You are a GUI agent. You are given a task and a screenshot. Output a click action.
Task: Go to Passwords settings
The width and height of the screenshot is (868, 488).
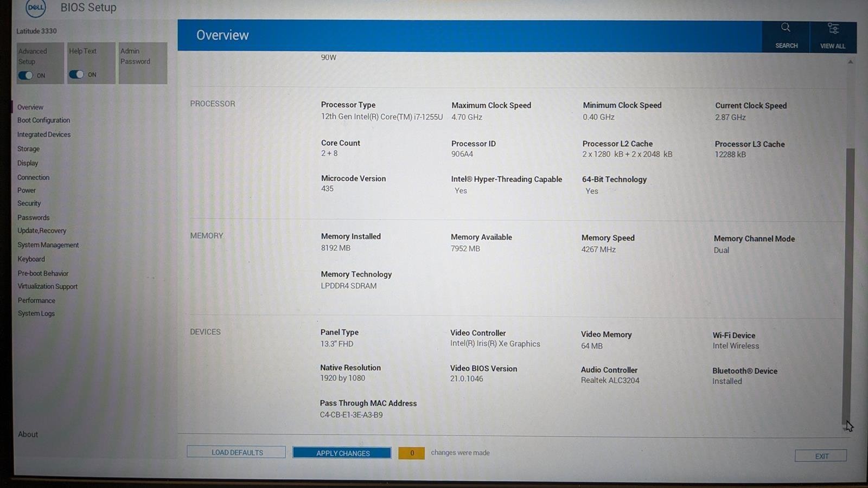33,217
